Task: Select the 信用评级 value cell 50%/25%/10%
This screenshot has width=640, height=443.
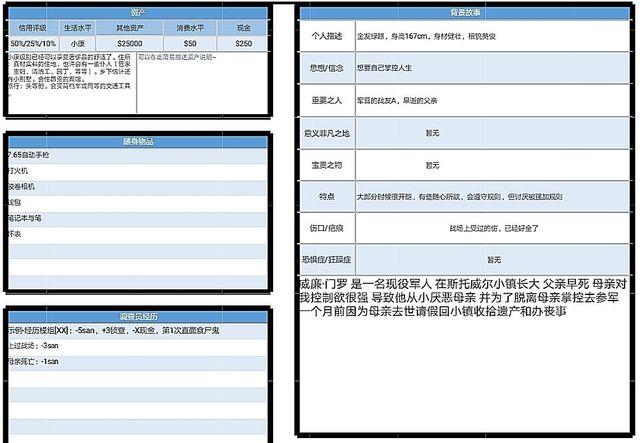Action: (33, 45)
